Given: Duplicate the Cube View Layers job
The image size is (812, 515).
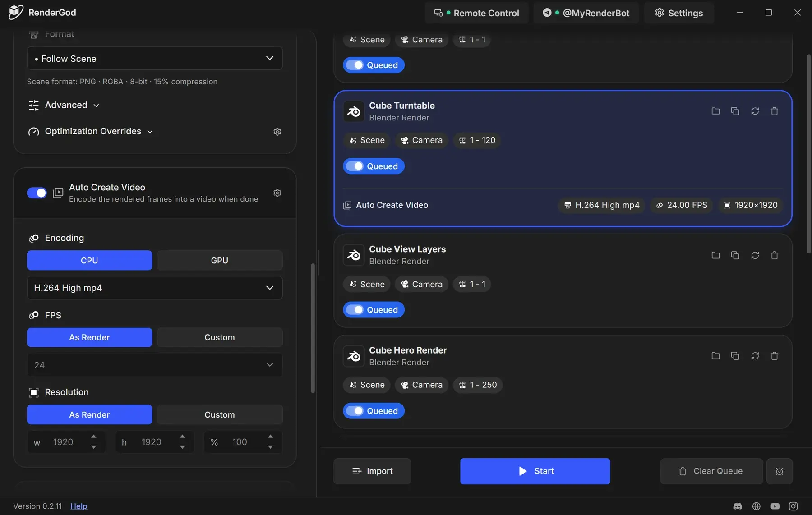Looking at the screenshot, I should pos(735,255).
